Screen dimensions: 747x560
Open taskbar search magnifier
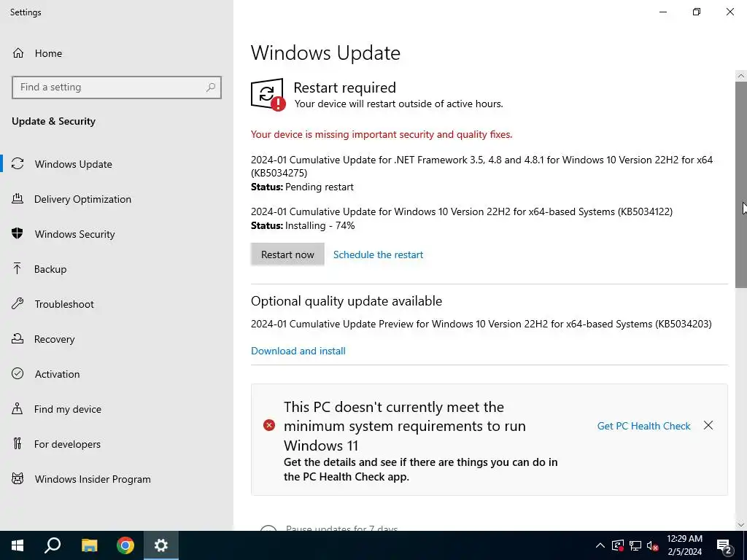click(x=53, y=545)
